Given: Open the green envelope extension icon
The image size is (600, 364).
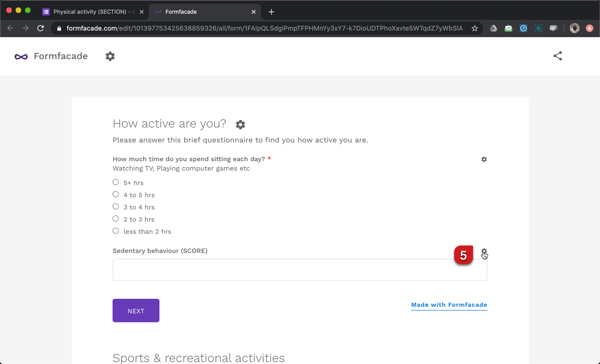Looking at the screenshot, I should coord(508,28).
